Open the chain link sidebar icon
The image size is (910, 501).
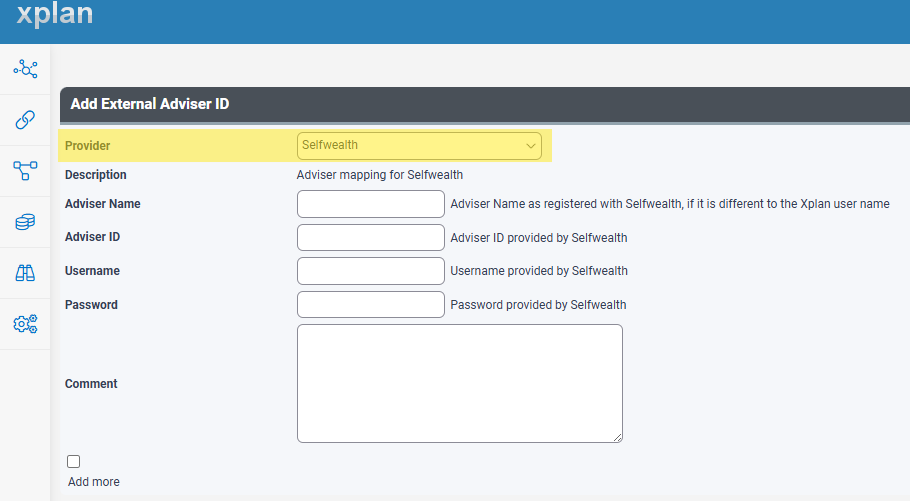click(25, 120)
